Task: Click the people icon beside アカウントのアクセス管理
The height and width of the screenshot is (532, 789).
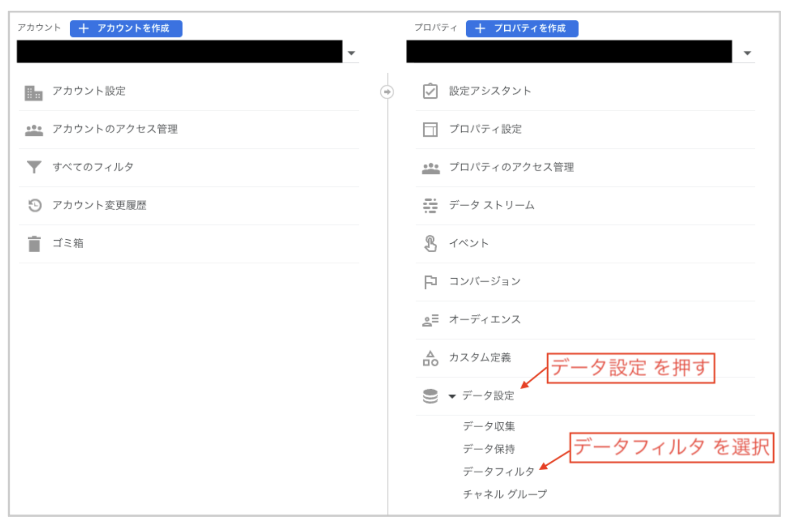Action: coord(34,130)
